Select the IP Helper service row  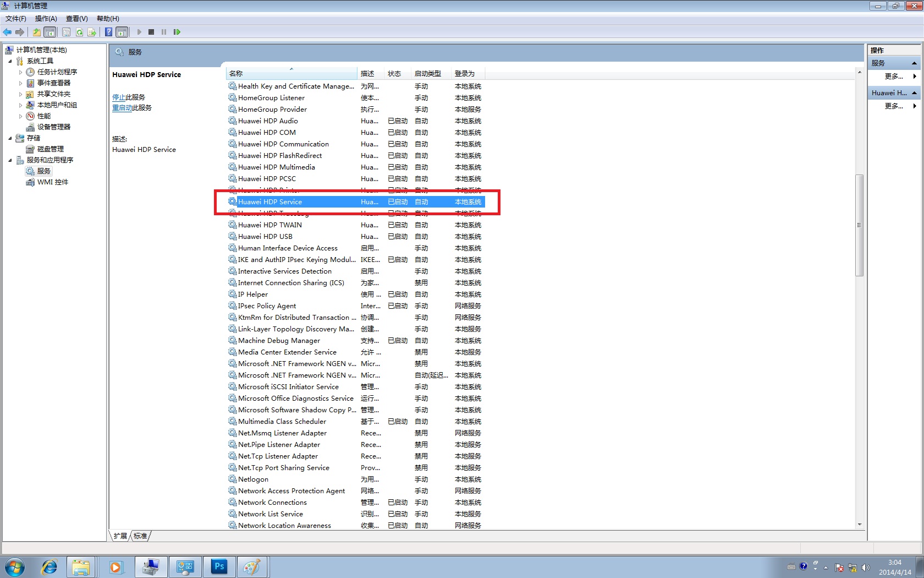click(x=356, y=294)
